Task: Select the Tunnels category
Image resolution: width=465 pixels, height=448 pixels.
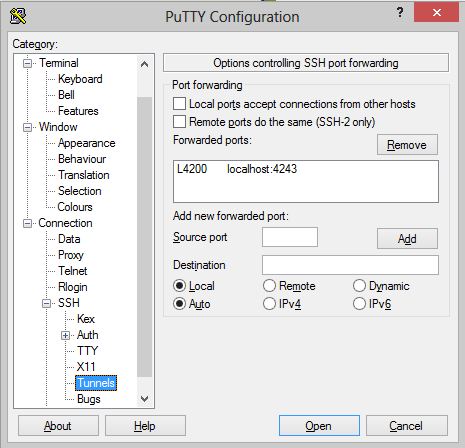Action: [96, 383]
